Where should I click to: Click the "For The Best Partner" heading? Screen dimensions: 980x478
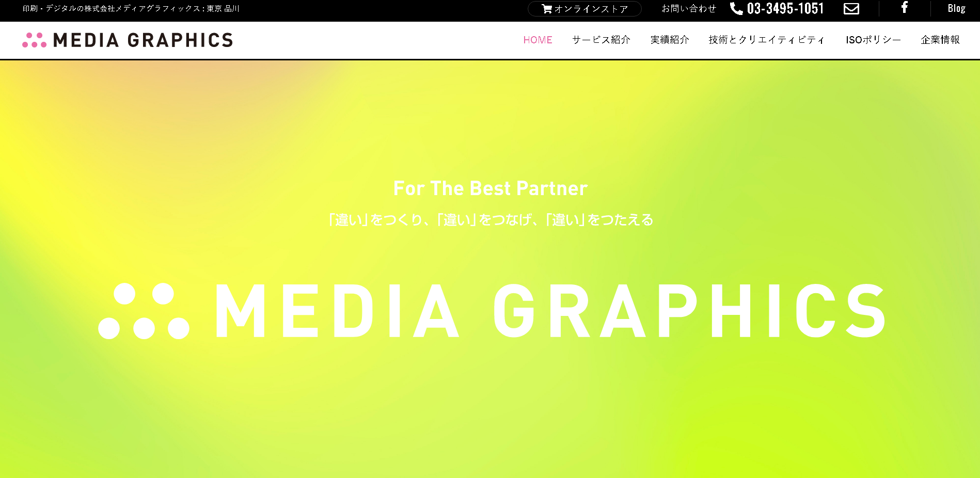point(490,188)
